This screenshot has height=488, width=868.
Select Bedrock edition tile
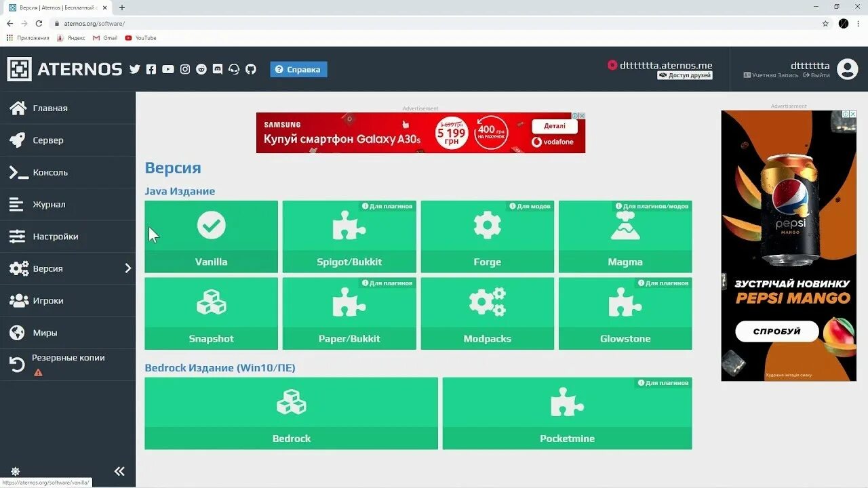pyautogui.click(x=292, y=413)
